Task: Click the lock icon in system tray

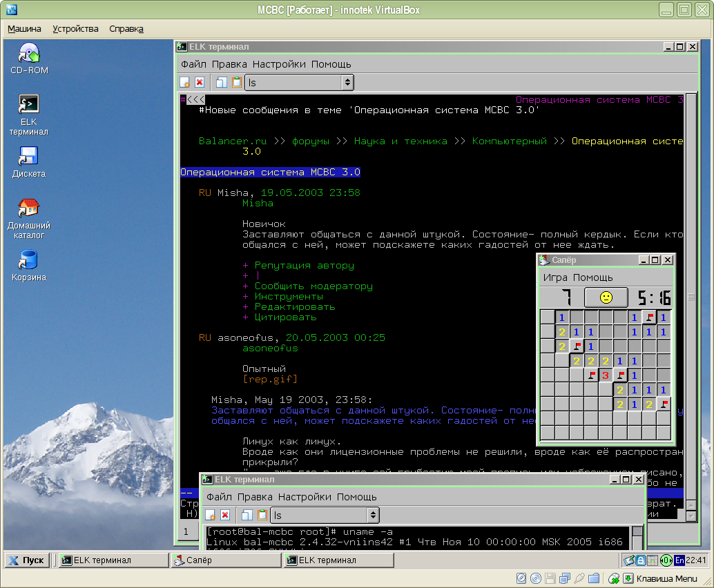Action: tap(641, 560)
